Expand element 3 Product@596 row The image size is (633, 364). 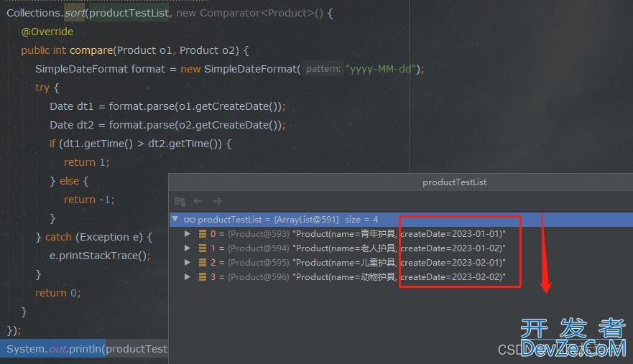(188, 277)
